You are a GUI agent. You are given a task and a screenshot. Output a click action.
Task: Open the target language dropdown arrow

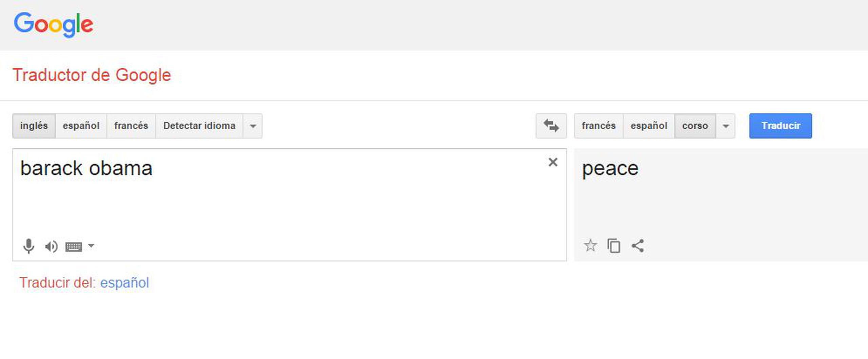pyautogui.click(x=725, y=126)
